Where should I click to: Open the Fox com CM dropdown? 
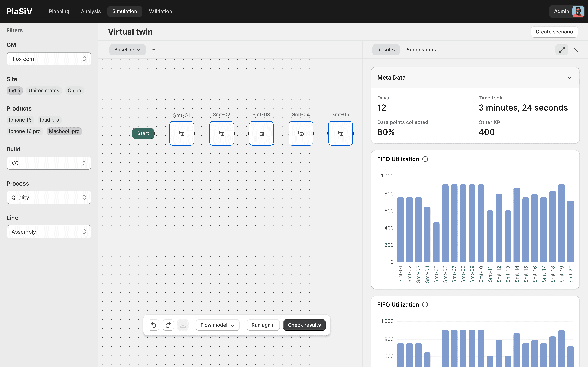pyautogui.click(x=49, y=59)
